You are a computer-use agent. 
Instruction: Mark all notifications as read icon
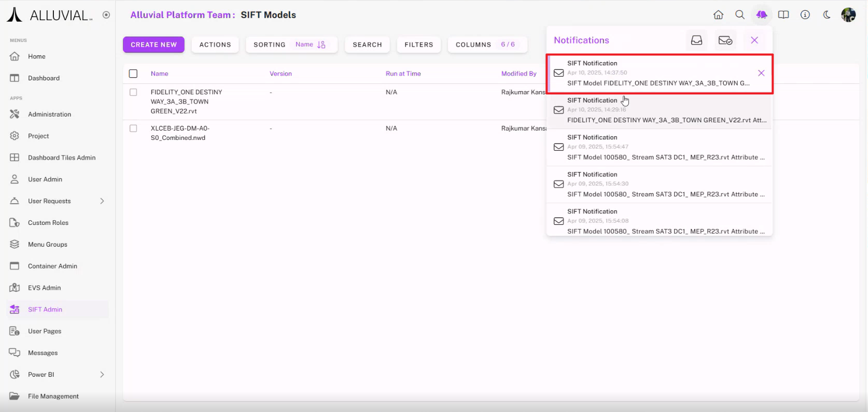(x=725, y=40)
